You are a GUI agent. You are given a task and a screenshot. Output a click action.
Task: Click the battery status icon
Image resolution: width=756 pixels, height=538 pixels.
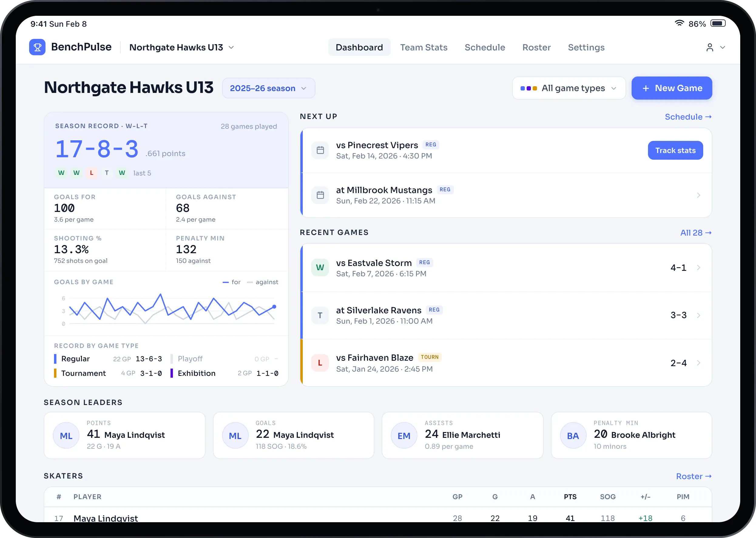pyautogui.click(x=718, y=23)
